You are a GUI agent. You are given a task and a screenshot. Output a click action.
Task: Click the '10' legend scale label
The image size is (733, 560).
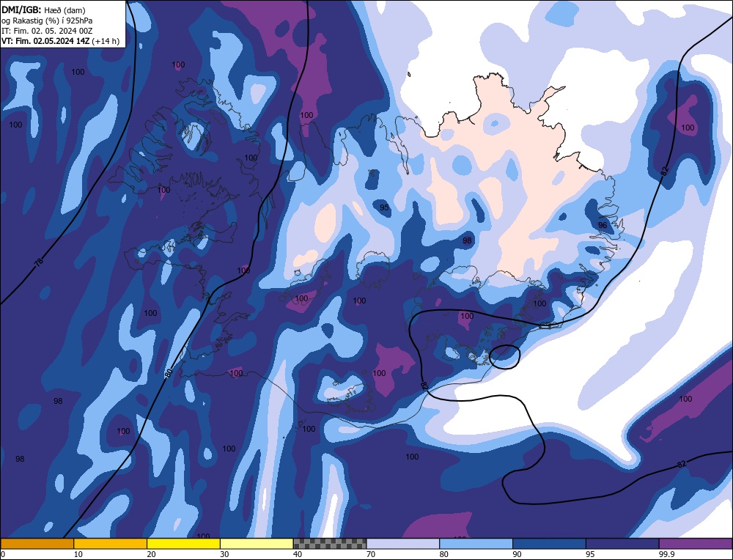point(78,554)
